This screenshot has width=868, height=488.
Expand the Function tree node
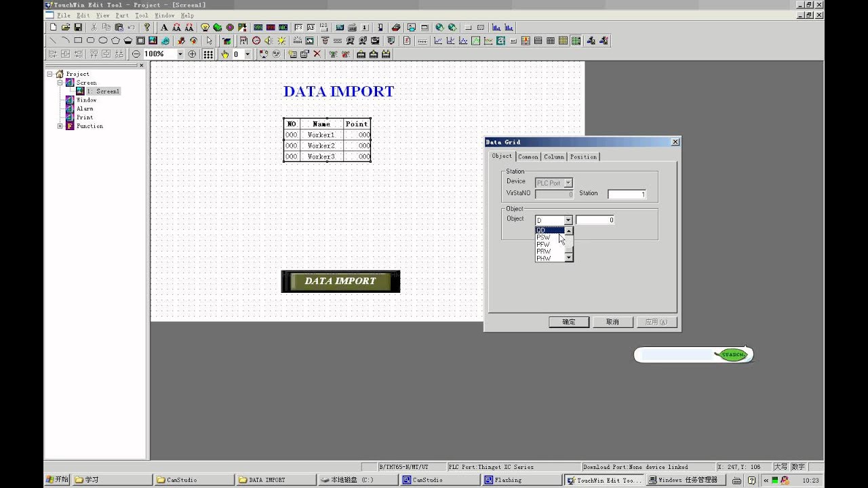click(60, 126)
